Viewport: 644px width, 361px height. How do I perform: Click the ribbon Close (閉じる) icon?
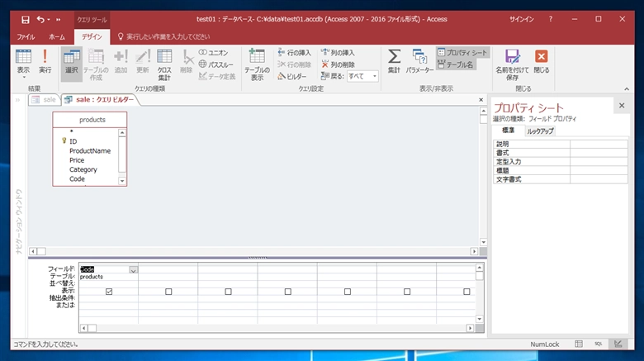tap(542, 62)
